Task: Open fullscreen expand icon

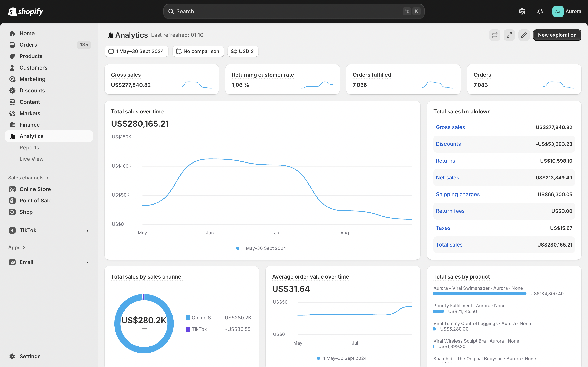Action: tap(509, 35)
